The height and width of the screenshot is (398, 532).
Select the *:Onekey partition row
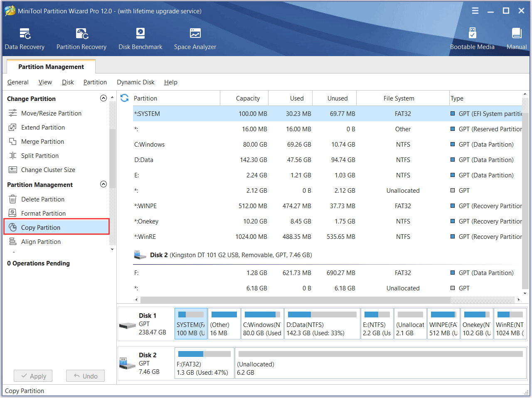[x=327, y=221]
